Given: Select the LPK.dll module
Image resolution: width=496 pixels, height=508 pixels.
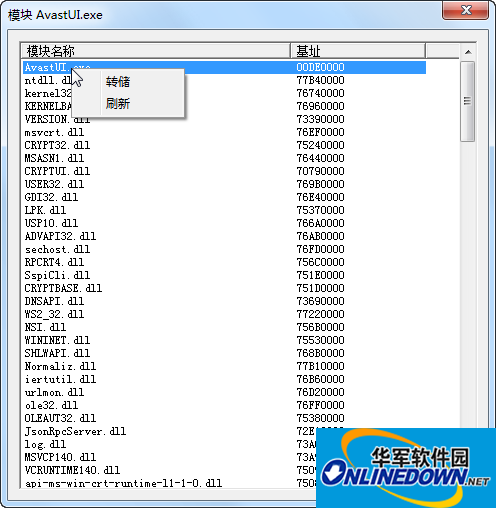Looking at the screenshot, I should 45,210.
